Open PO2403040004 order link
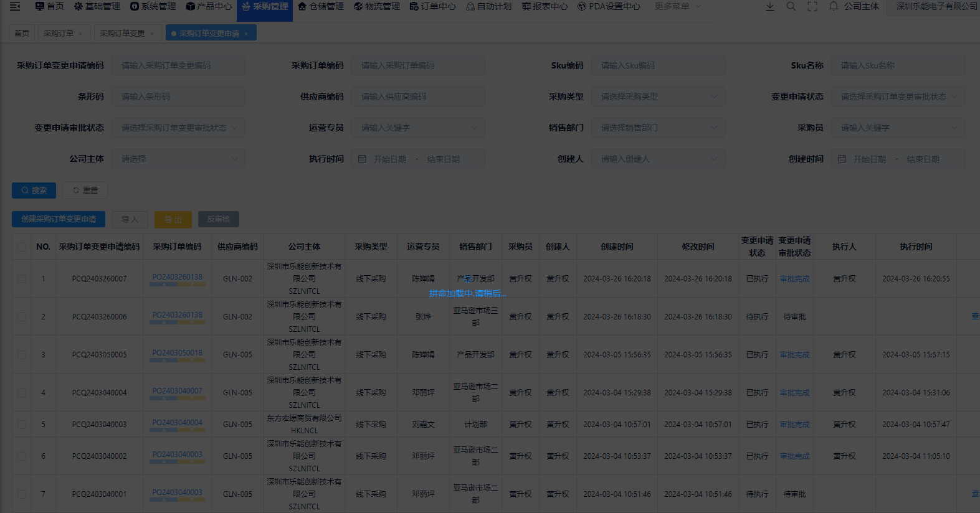The height and width of the screenshot is (513, 980). point(178,423)
